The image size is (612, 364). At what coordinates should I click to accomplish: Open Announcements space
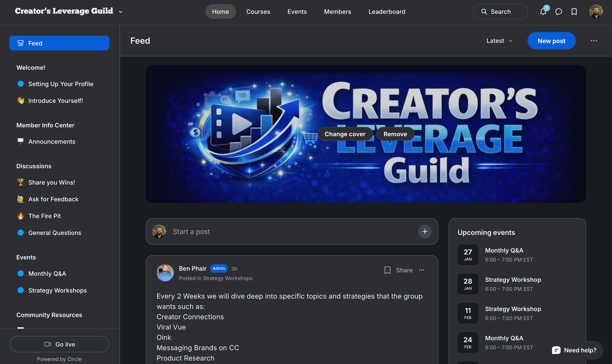click(59, 142)
